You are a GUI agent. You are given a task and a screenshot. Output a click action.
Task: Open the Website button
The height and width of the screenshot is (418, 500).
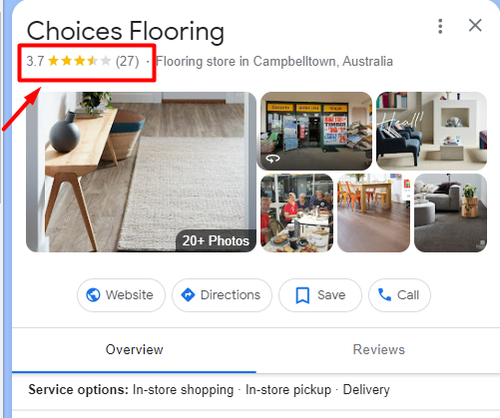[x=121, y=295]
